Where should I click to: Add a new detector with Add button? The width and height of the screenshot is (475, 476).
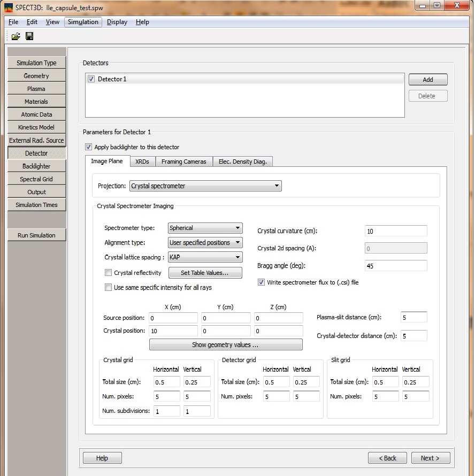pos(427,80)
